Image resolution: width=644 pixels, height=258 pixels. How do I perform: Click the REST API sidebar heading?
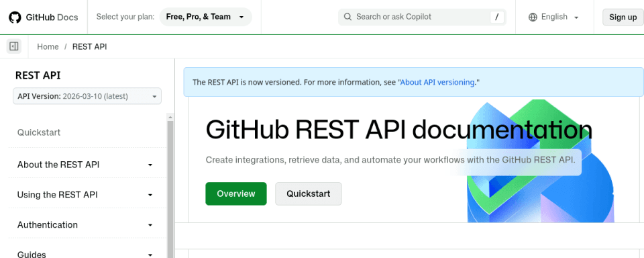[x=38, y=75]
